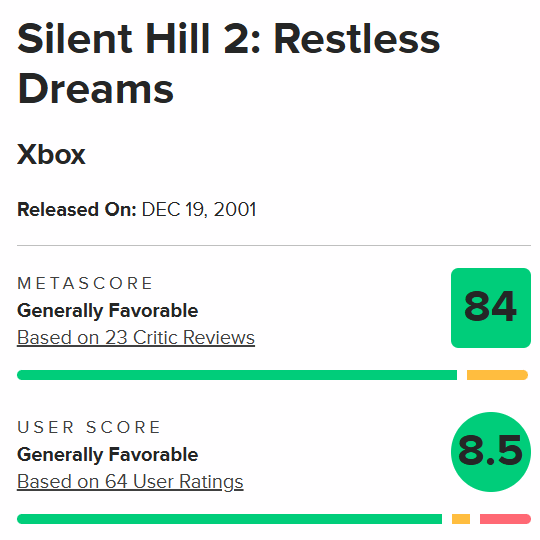
Task: Click the METASCORE section label
Action: tap(85, 283)
